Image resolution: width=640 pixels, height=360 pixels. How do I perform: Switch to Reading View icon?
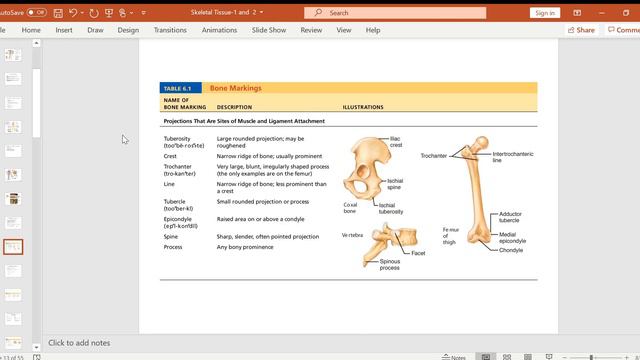point(528,357)
